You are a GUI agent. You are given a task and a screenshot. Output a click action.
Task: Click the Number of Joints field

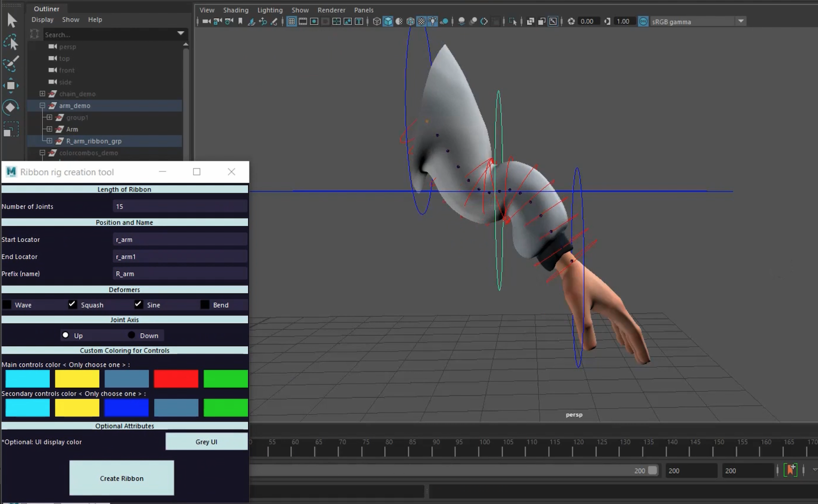[180, 206]
